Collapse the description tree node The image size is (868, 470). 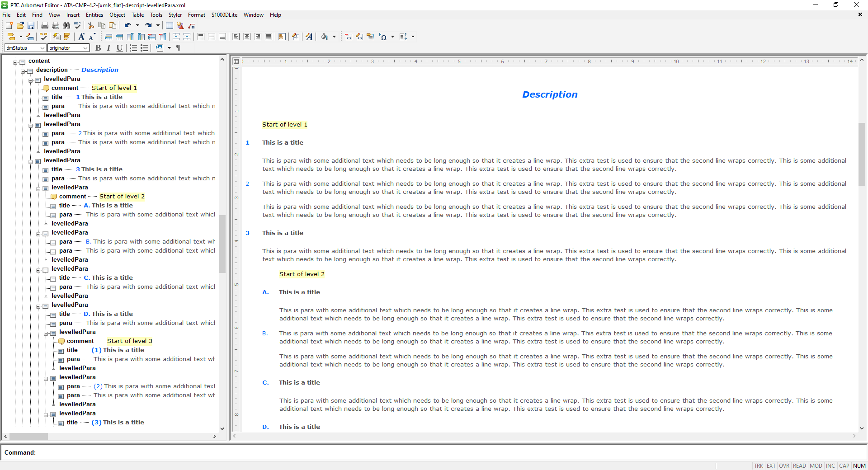24,70
